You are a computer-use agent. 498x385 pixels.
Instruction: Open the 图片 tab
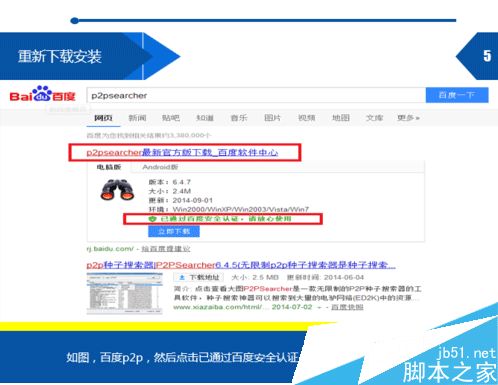[x=273, y=118]
